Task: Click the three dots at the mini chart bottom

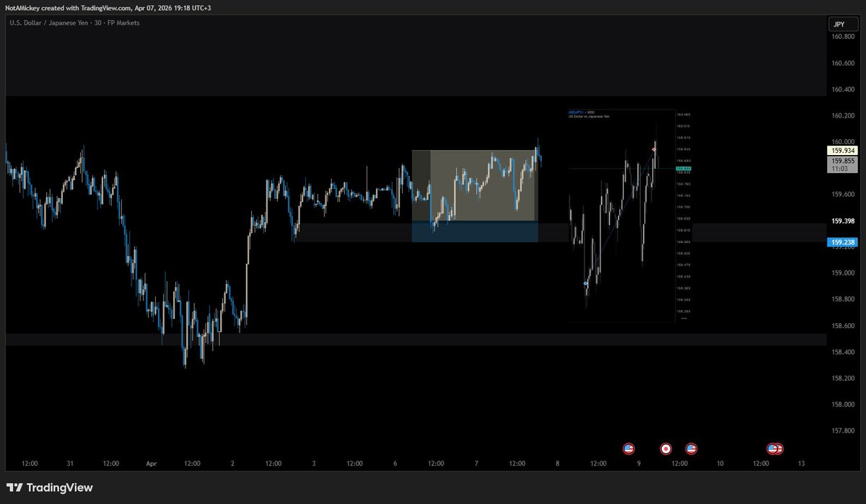Action: [x=683, y=318]
